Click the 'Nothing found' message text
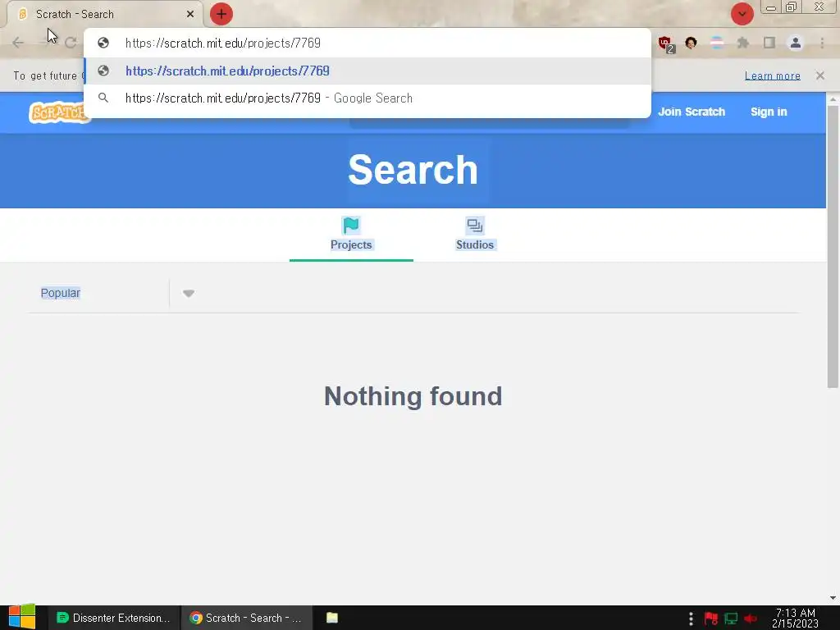 (413, 396)
